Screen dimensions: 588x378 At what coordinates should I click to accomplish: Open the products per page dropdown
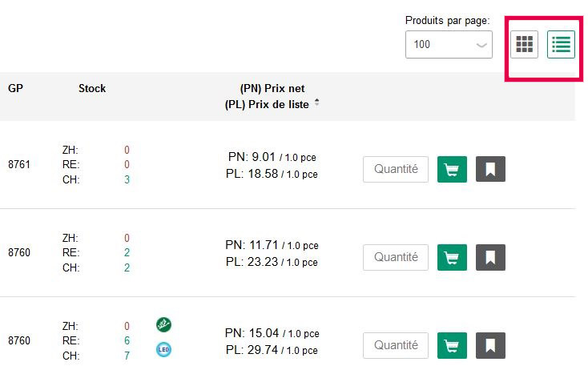coord(449,45)
